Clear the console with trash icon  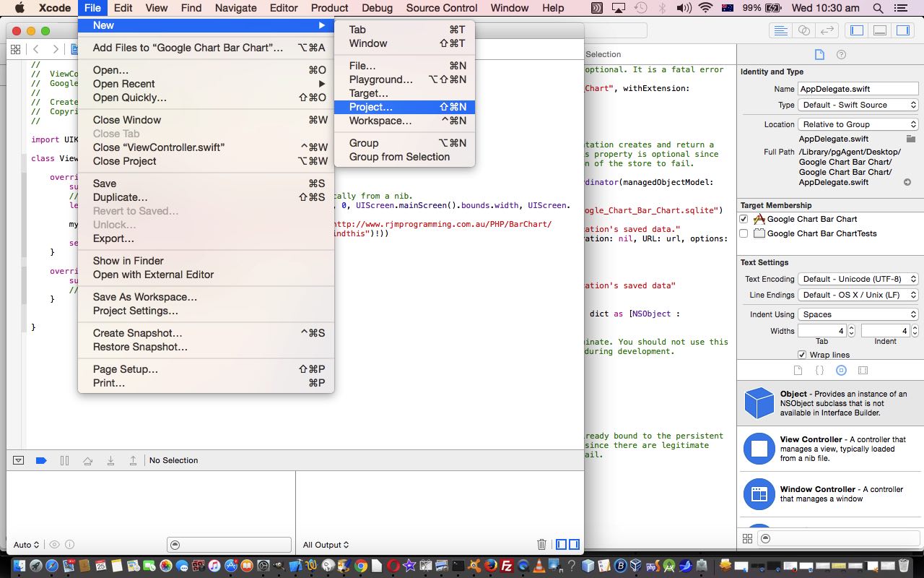[x=542, y=545]
